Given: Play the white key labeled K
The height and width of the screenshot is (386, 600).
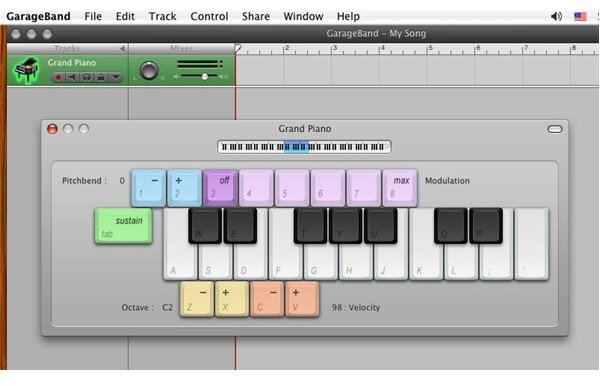Looking at the screenshot, I should point(426,262).
